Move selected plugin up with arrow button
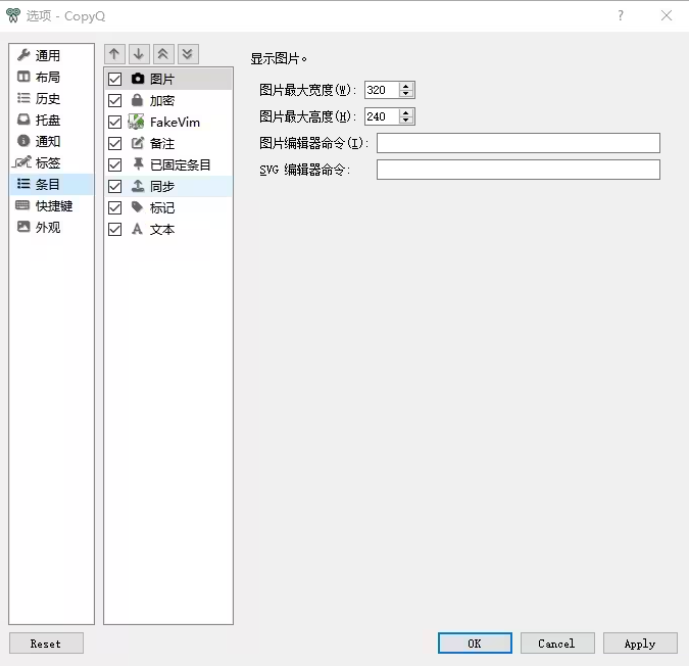The height and width of the screenshot is (669, 692). tap(114, 54)
